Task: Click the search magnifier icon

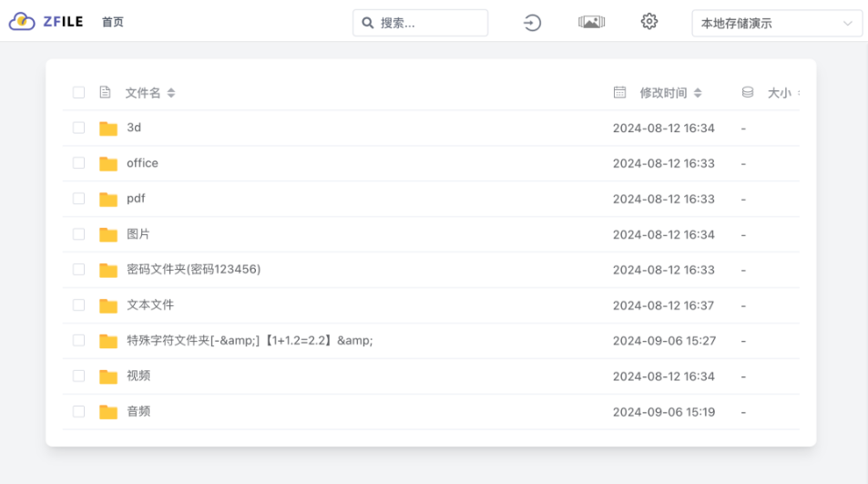Action: (368, 23)
